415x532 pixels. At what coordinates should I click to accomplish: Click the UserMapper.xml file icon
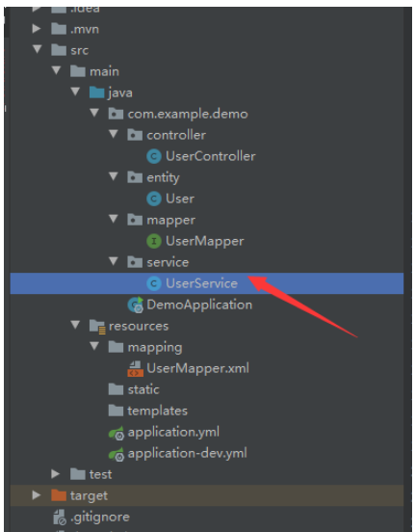(x=135, y=368)
